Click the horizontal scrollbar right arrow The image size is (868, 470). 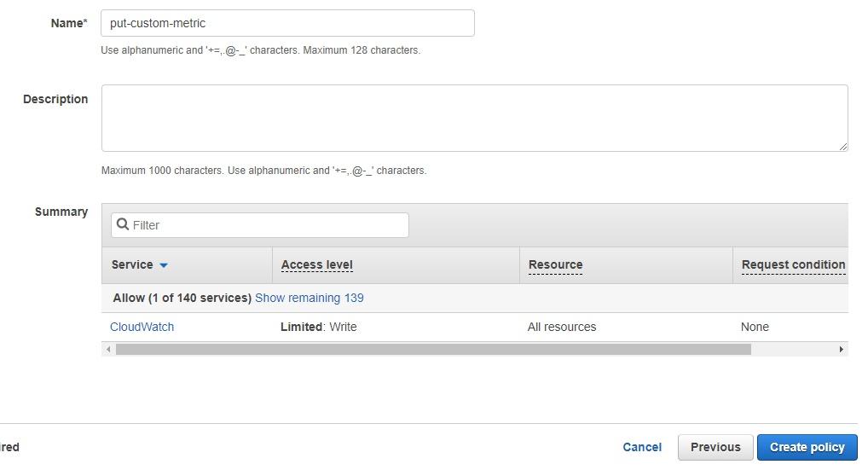click(841, 350)
